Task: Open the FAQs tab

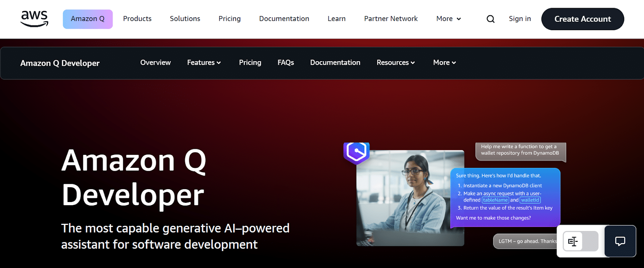Action: click(x=286, y=63)
